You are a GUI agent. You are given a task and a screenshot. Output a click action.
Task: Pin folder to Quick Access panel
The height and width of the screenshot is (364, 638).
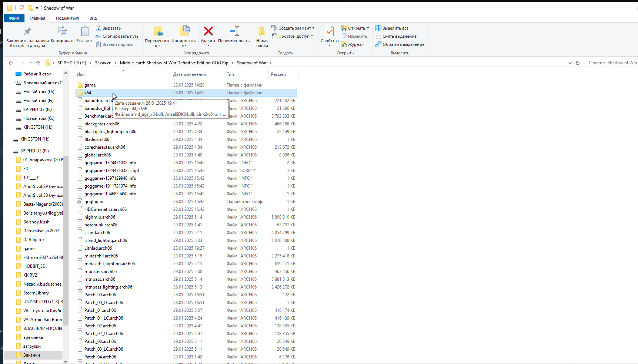[x=27, y=36]
